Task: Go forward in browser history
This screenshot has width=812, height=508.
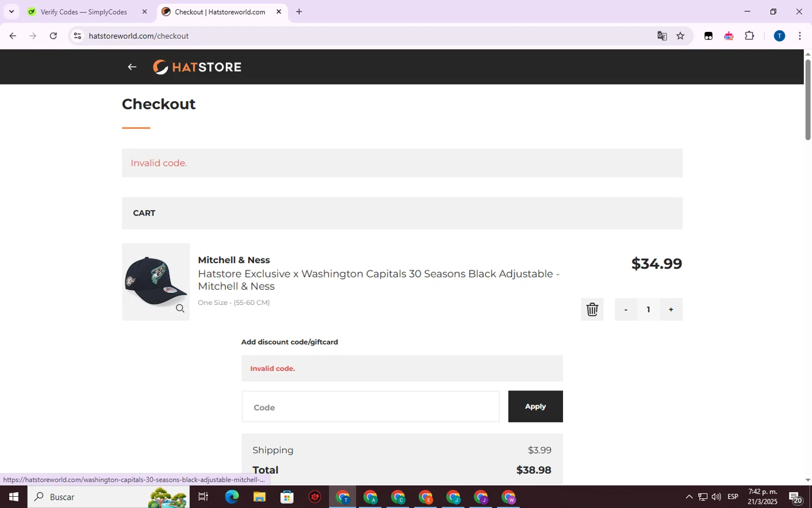Action: [33, 36]
